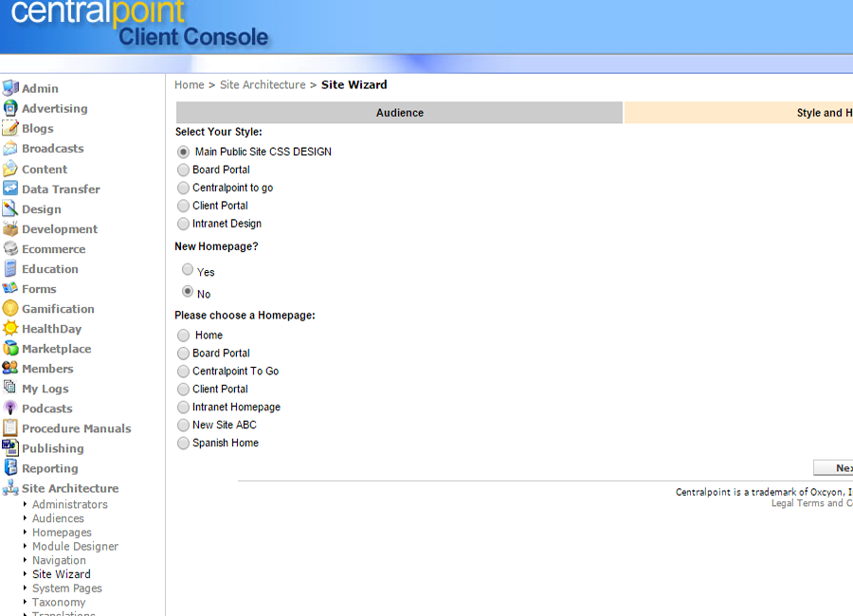Go to Site Architecture breadcrumb link
Screen dimensions: 853x616
[x=263, y=84]
